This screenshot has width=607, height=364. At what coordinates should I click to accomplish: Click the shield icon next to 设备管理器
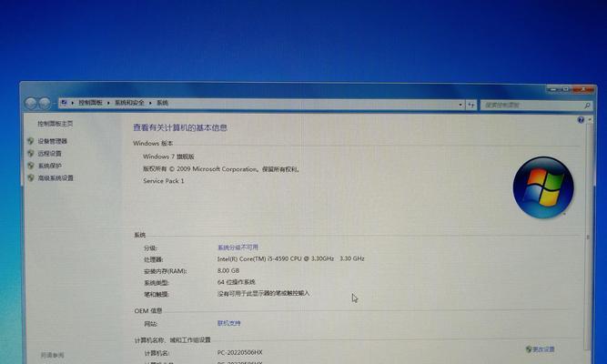click(30, 142)
